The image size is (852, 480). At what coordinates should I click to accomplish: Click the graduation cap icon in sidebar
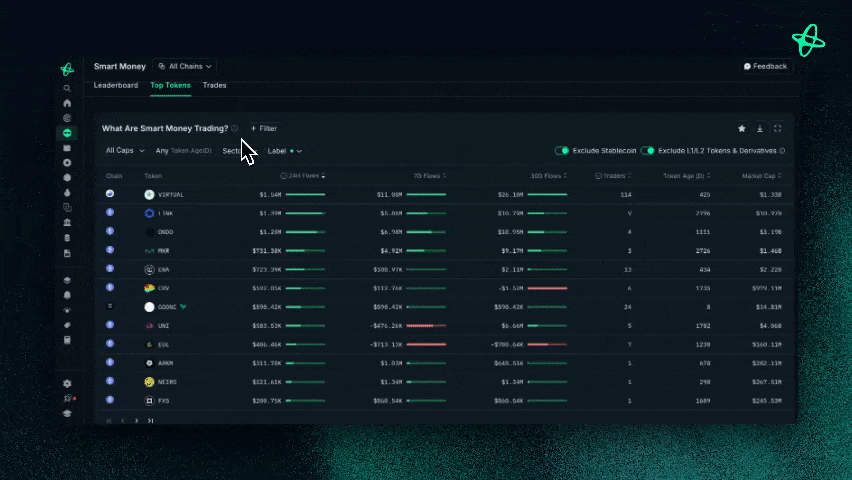pos(67,413)
